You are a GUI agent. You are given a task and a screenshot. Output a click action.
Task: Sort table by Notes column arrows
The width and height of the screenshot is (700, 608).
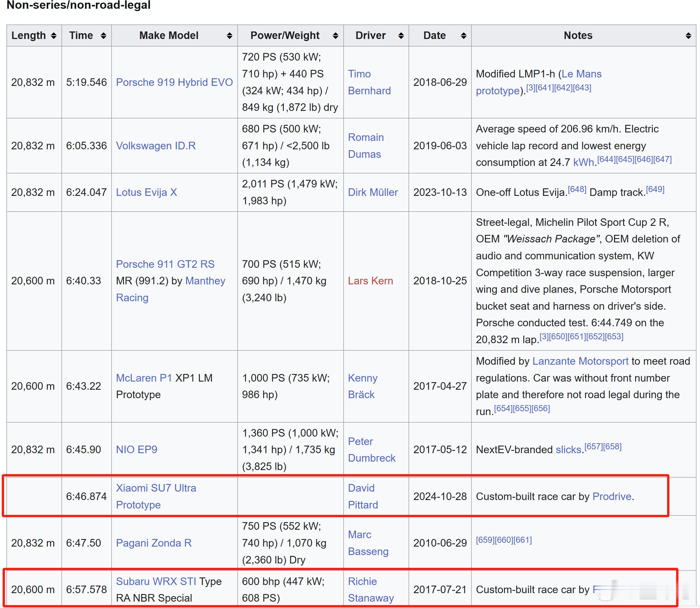tap(688, 36)
